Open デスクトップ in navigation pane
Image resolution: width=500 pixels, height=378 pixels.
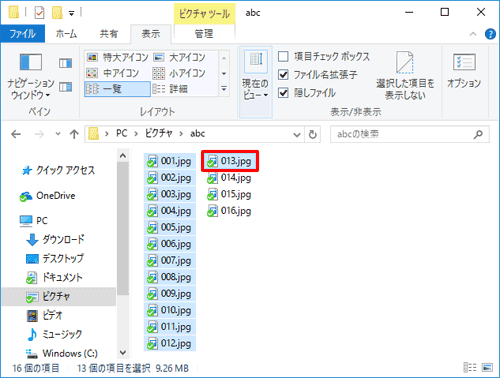click(x=55, y=258)
